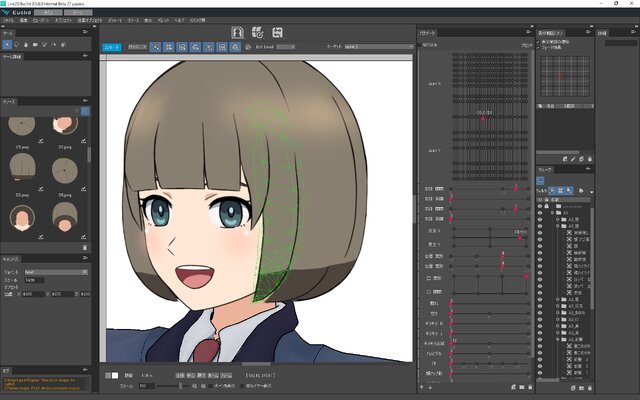
Task: Click the folder icon in group filter row
Action: coord(580,188)
